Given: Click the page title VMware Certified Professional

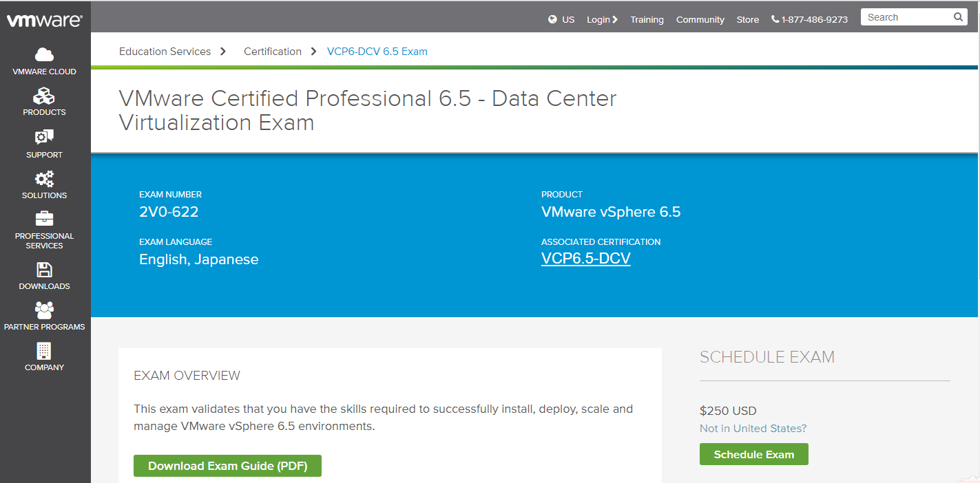Looking at the screenshot, I should tap(368, 110).
